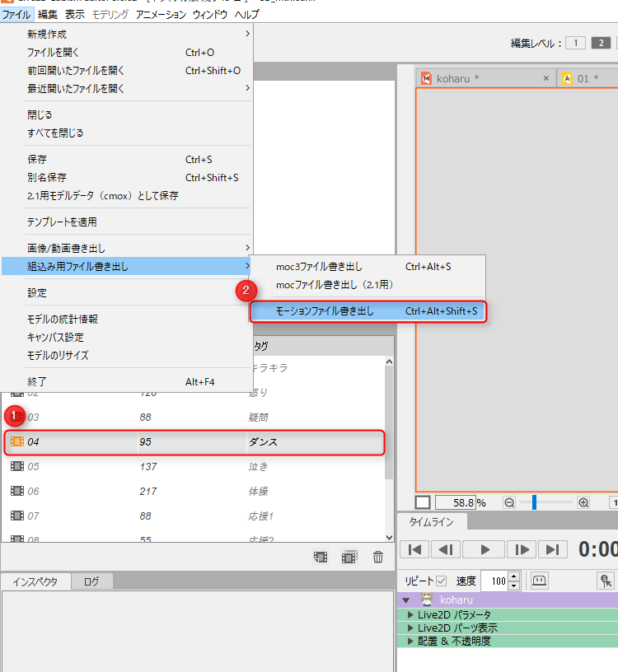Click the zoom in magnifier icon
Screen dimensions: 618x672
(x=583, y=502)
